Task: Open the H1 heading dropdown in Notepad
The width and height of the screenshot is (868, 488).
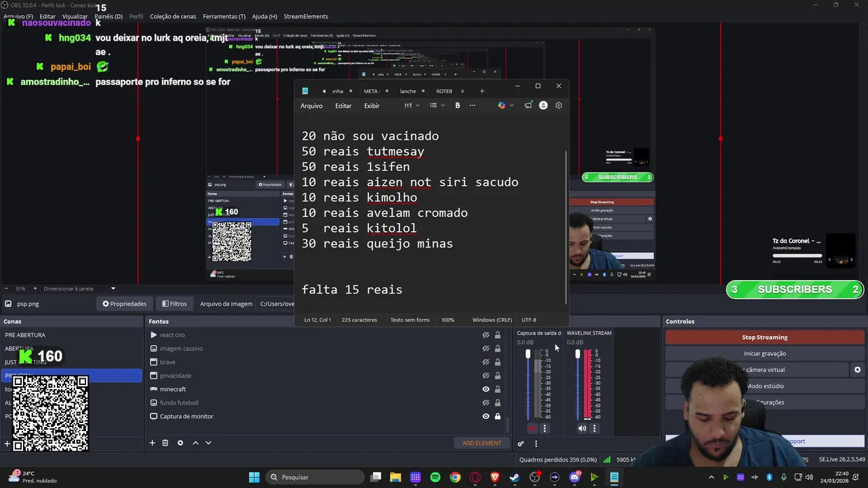Action: pos(412,105)
